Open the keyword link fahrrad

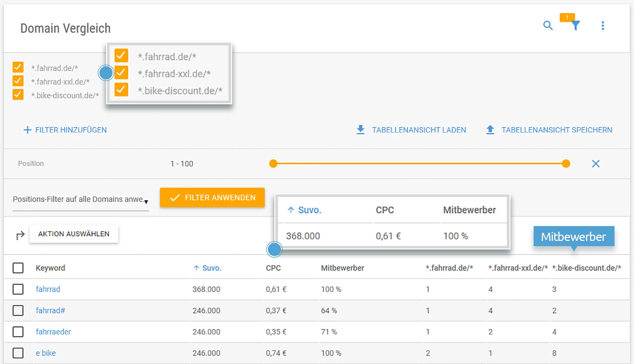48,289
